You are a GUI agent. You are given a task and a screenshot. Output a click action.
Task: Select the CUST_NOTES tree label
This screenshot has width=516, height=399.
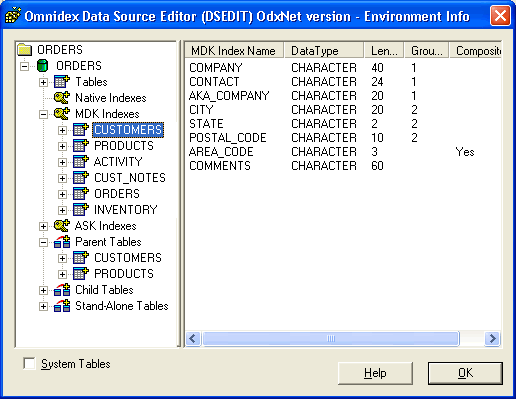130,178
